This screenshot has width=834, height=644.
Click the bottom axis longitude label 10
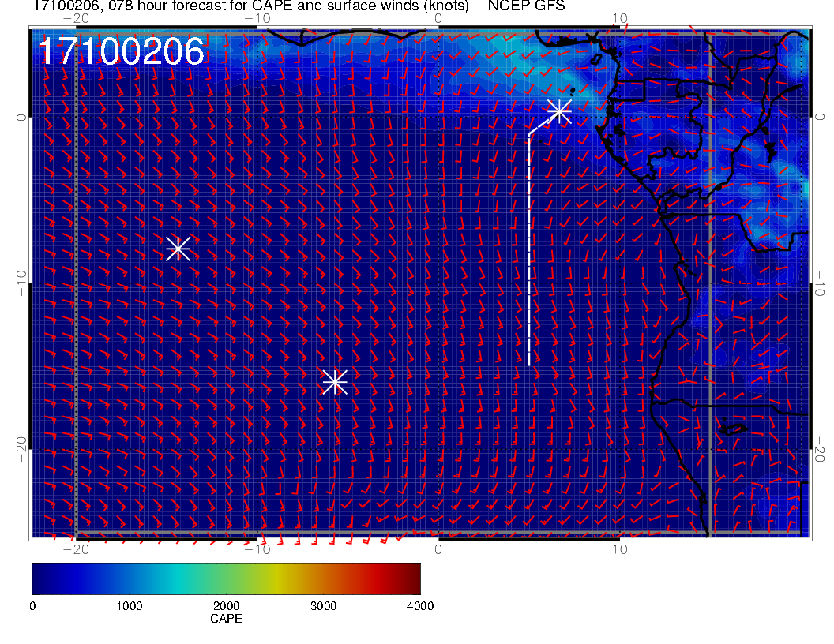tap(620, 549)
